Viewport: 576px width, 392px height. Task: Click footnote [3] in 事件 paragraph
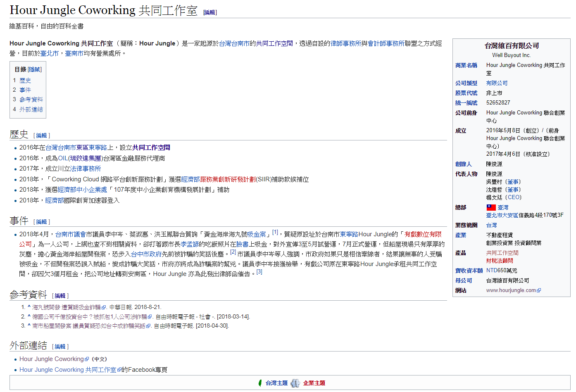(x=259, y=272)
